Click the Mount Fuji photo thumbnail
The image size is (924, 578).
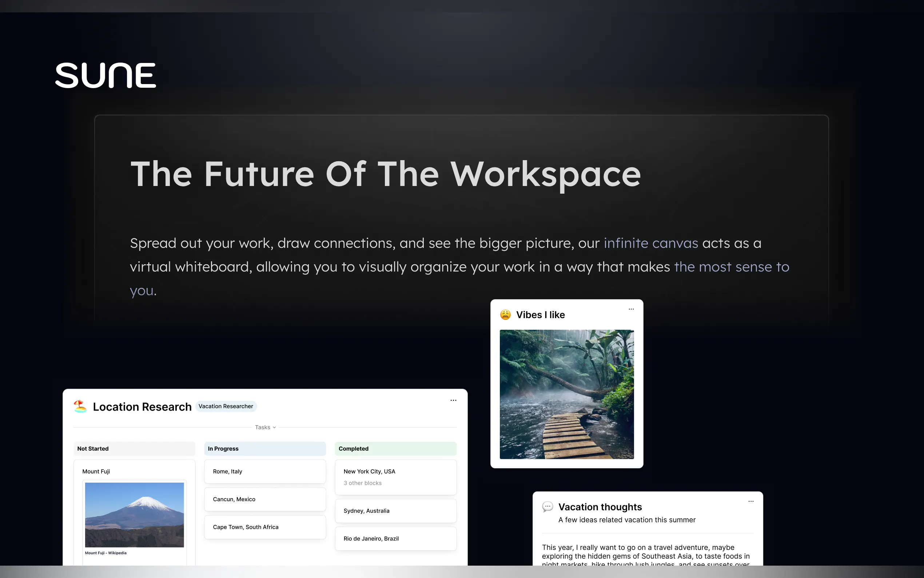click(x=134, y=515)
